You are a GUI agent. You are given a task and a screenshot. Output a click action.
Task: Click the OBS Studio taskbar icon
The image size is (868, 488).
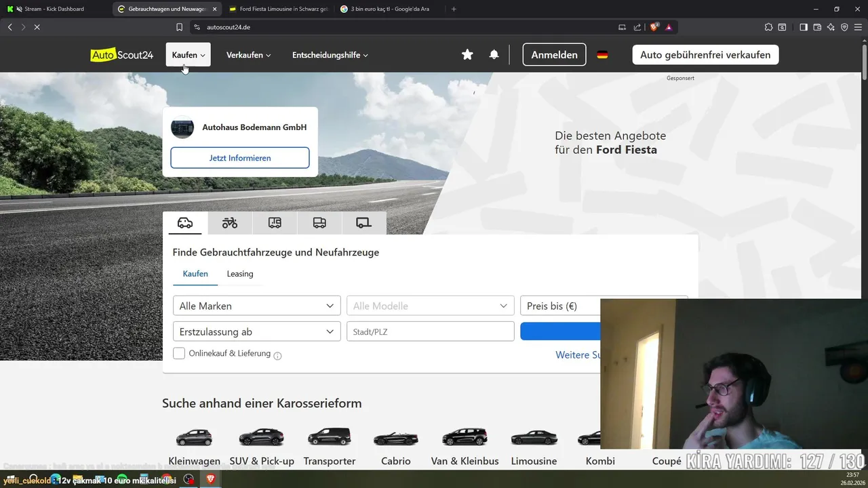[x=189, y=479]
